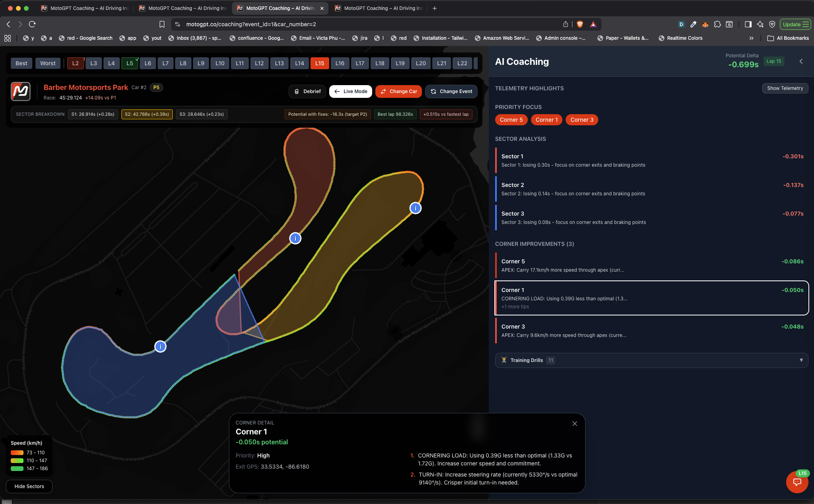
Task: Click the info marker on the yellow sector
Action: click(x=416, y=208)
